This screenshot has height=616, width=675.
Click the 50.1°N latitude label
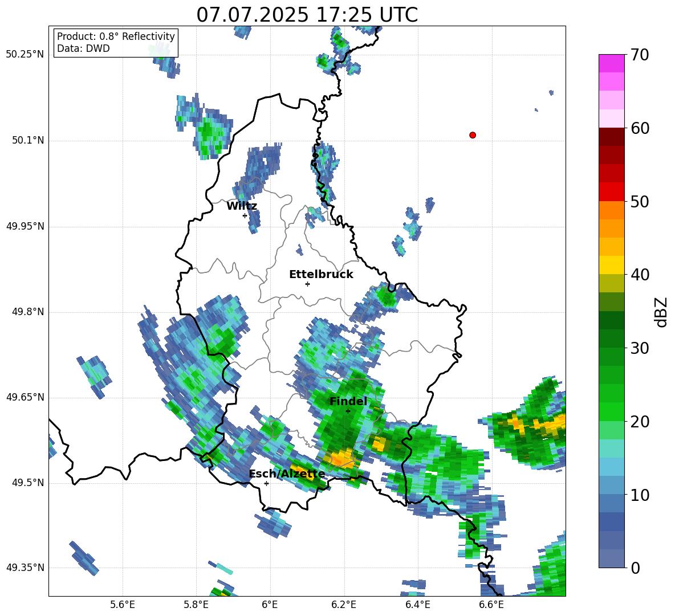[x=28, y=140]
